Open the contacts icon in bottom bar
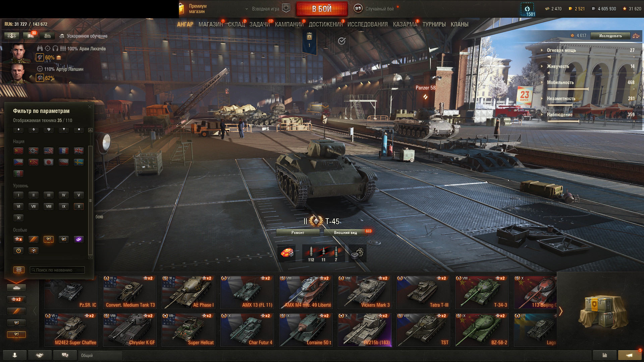 pyautogui.click(x=15, y=355)
